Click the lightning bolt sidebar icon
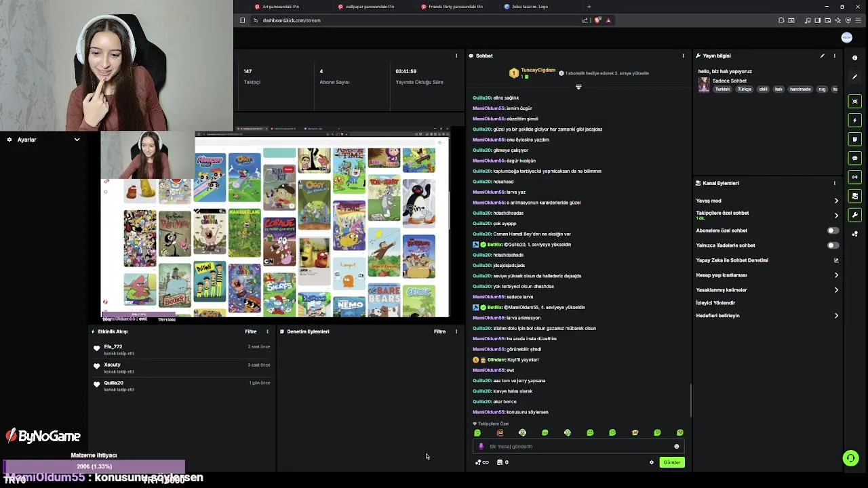The height and width of the screenshot is (488, 868). pos(854,120)
